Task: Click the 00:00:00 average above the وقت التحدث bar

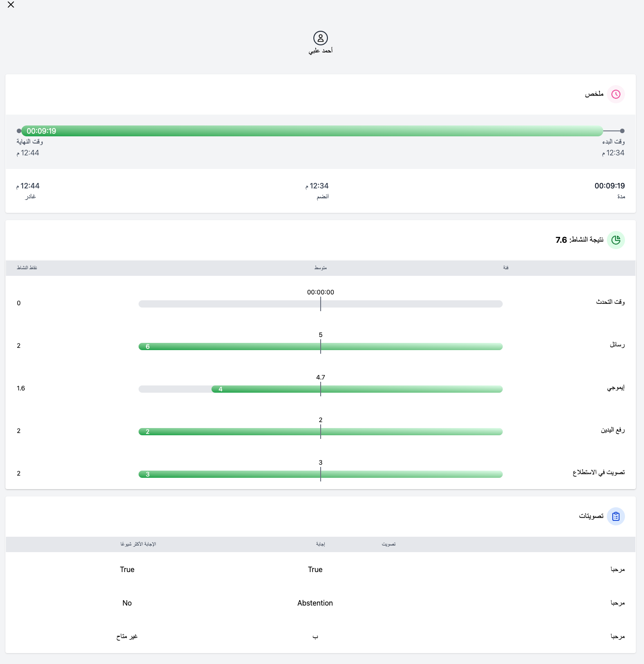Action: tap(321, 292)
